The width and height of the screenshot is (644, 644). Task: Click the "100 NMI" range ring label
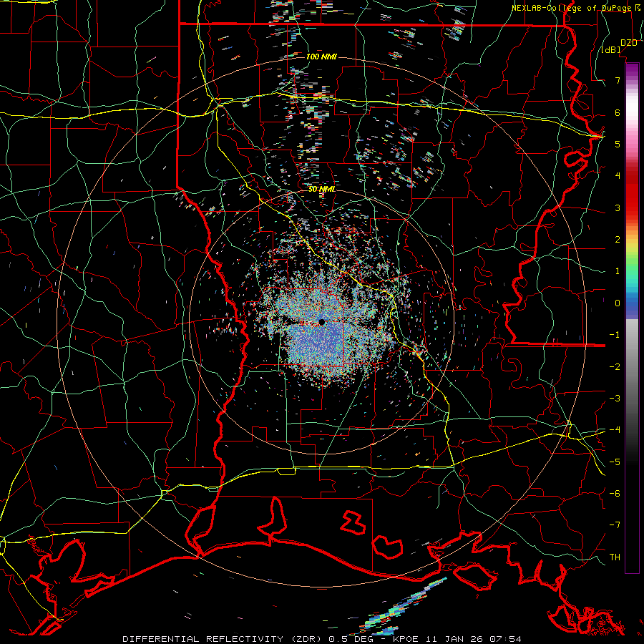(x=321, y=57)
